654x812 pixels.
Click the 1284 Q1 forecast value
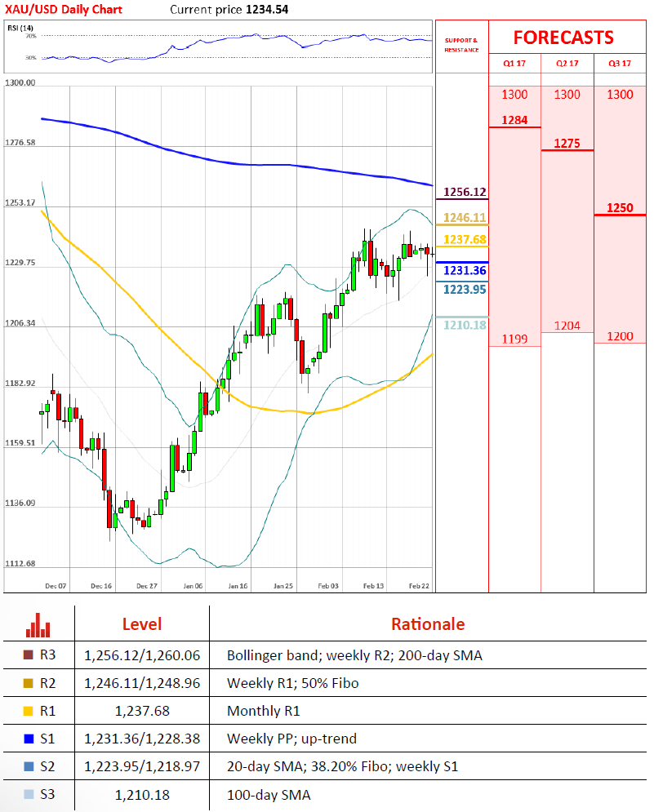click(x=514, y=120)
